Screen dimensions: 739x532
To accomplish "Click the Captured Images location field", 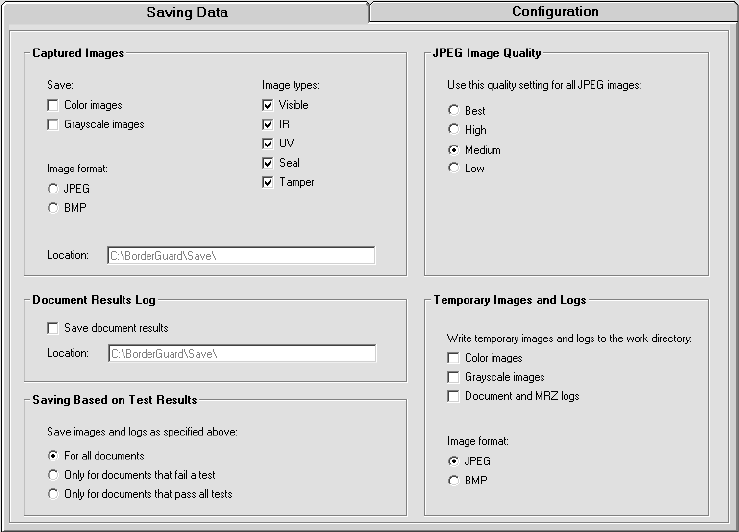I will (x=241, y=255).
